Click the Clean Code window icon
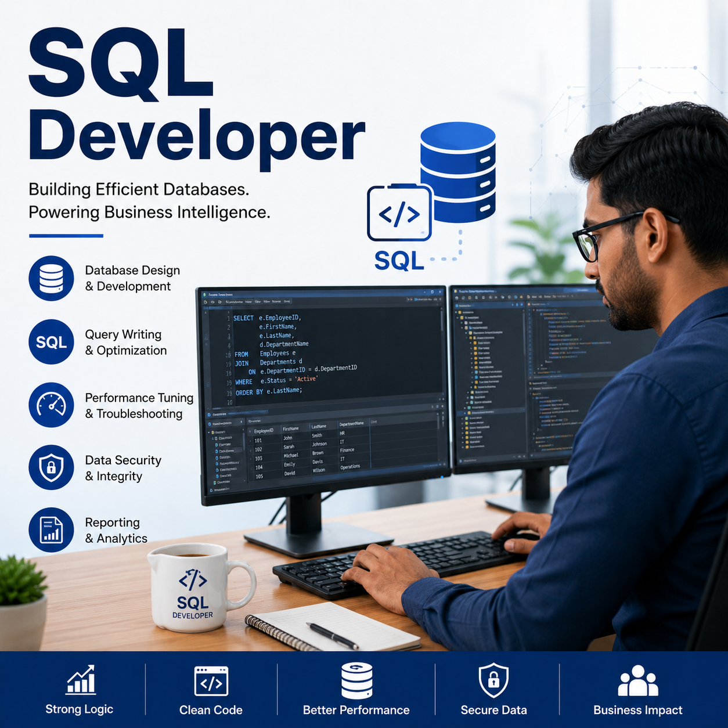 211,681
